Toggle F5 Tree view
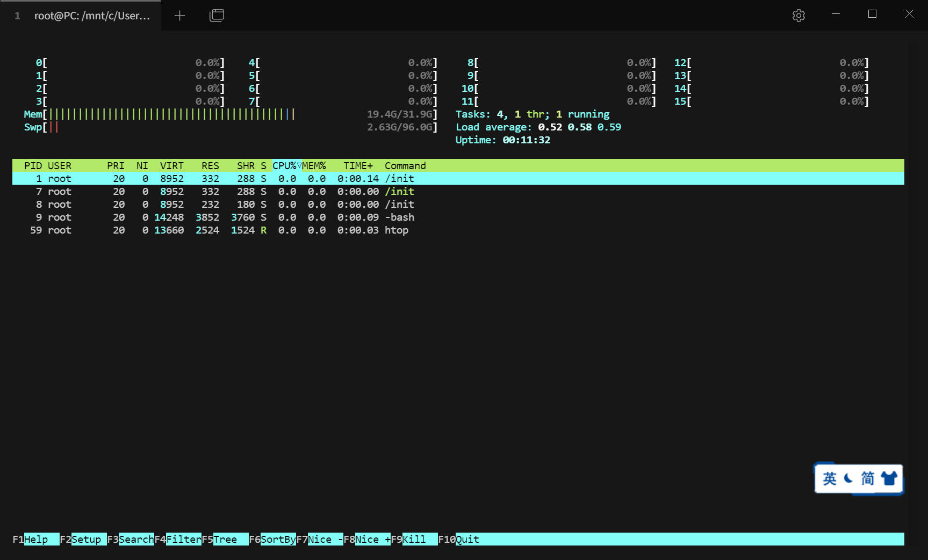The height and width of the screenshot is (560, 928). tap(225, 539)
